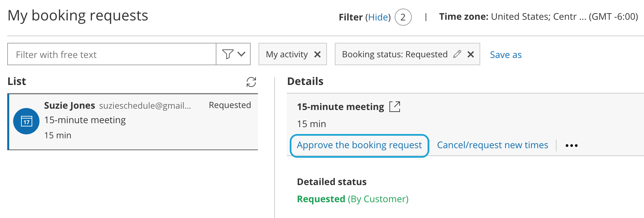This screenshot has width=644, height=218.
Task: Click the Booking status: Requested chip label
Action: (394, 54)
